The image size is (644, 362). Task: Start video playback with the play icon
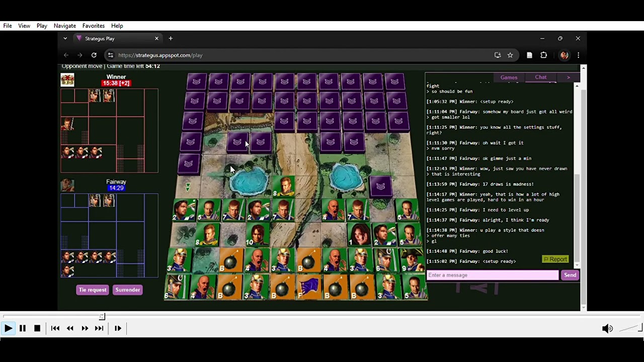[8, 328]
